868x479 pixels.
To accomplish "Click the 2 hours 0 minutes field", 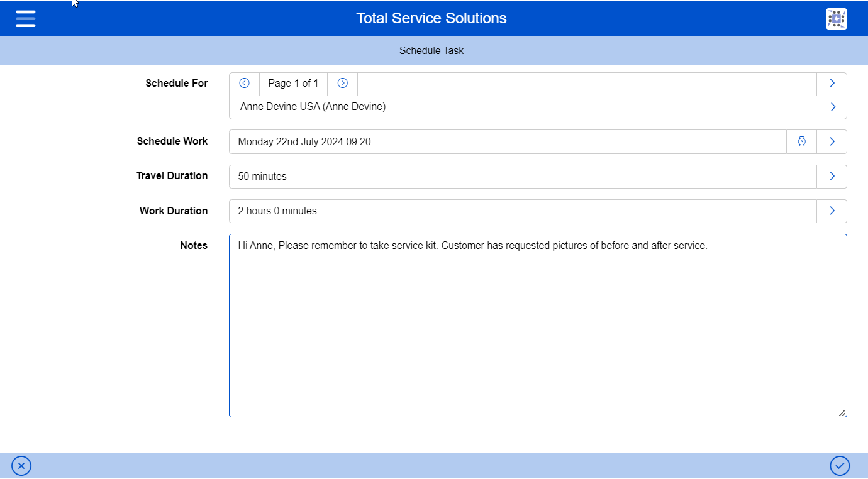I will click(523, 211).
